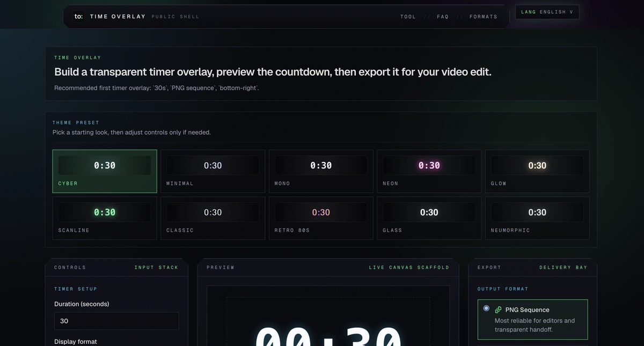Image resolution: width=644 pixels, height=346 pixels.
Task: Click the 'OUTPUT FORMAT' heading
Action: [x=503, y=289]
